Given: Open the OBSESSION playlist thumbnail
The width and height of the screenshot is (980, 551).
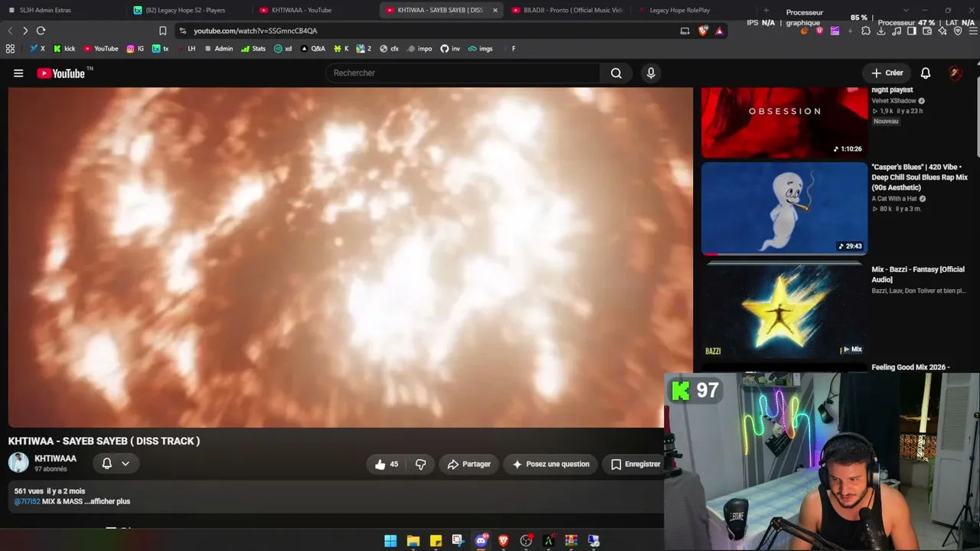Looking at the screenshot, I should 784,122.
